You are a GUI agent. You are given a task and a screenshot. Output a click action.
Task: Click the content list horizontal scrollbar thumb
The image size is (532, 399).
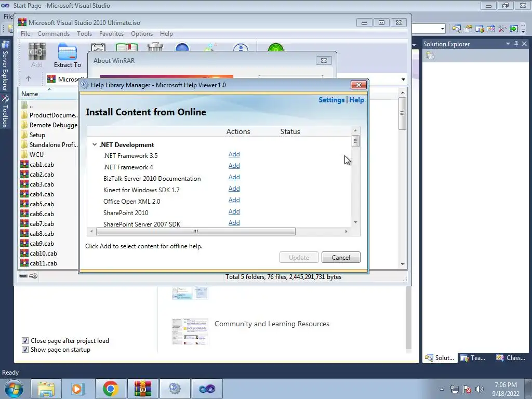(x=196, y=231)
